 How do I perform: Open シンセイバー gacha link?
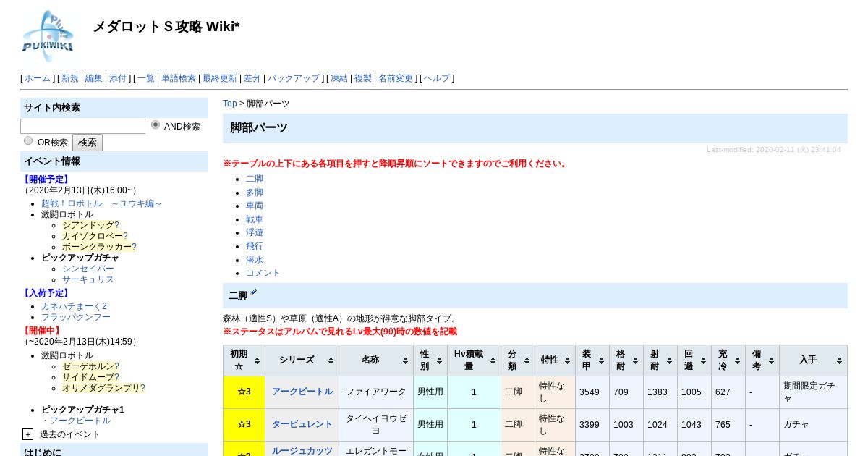[88, 269]
